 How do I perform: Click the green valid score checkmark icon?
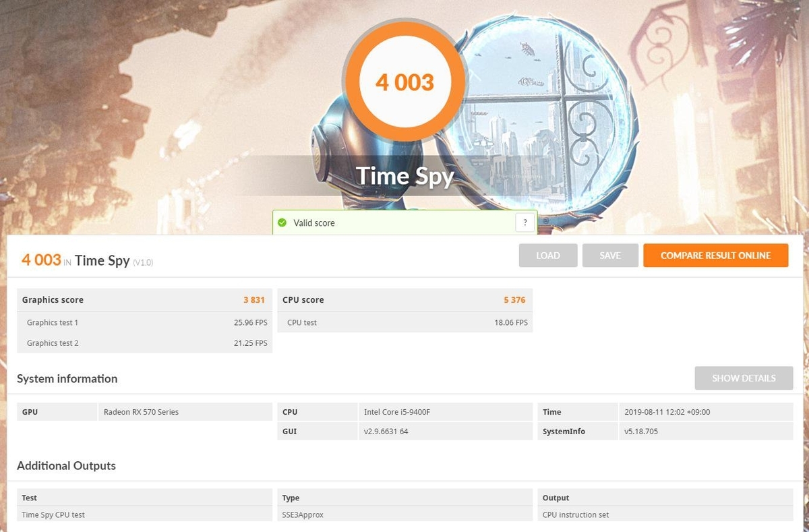tap(282, 223)
